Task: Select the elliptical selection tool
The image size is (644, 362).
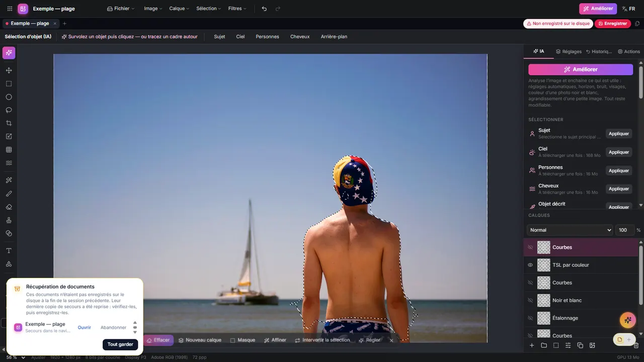Action: pos(9,97)
